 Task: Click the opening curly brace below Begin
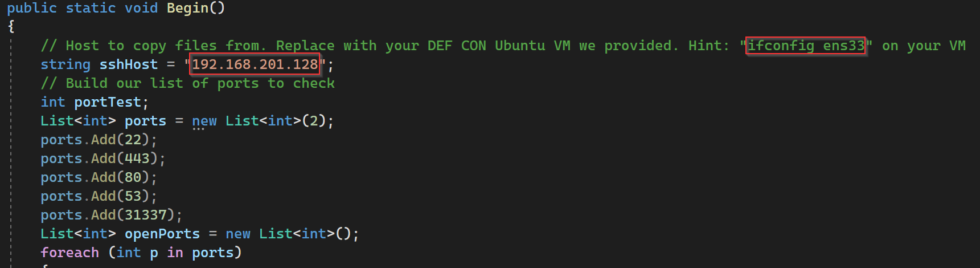coord(11,26)
